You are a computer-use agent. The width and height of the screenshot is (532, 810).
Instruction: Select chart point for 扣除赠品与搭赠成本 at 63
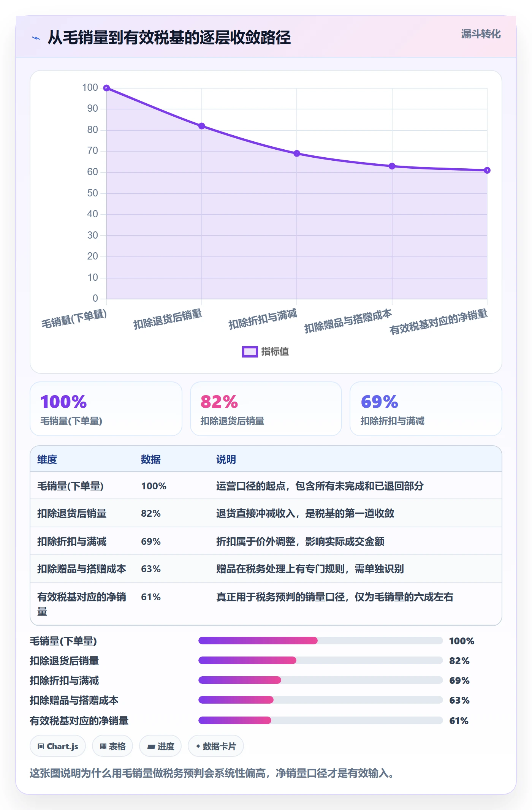(x=392, y=166)
